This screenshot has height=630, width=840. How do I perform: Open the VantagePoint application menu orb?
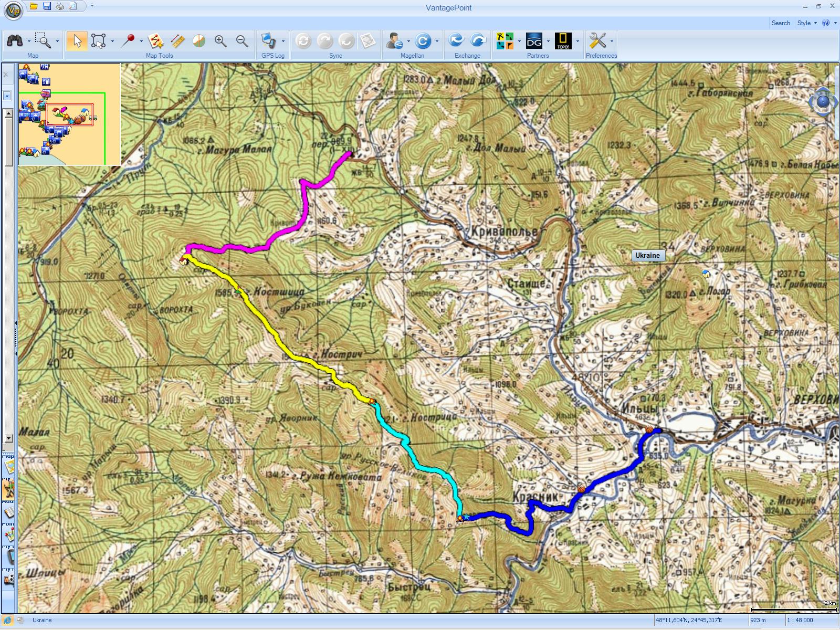click(x=13, y=10)
